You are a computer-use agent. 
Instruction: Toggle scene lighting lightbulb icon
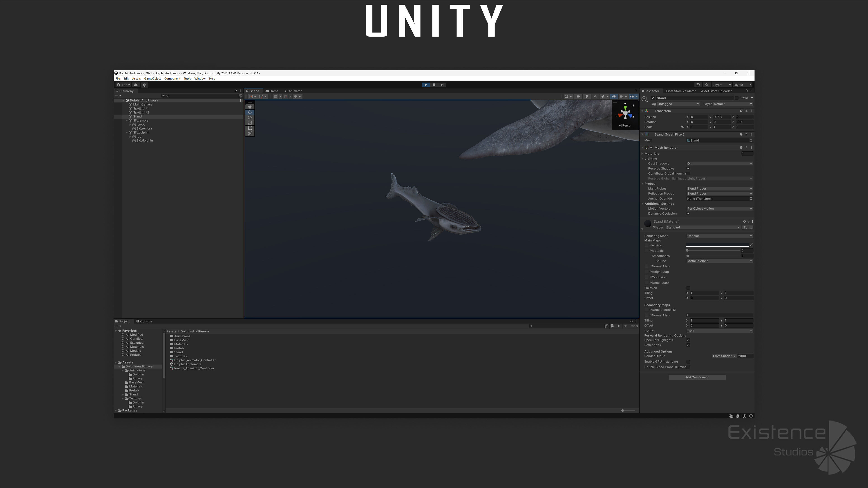click(x=587, y=97)
